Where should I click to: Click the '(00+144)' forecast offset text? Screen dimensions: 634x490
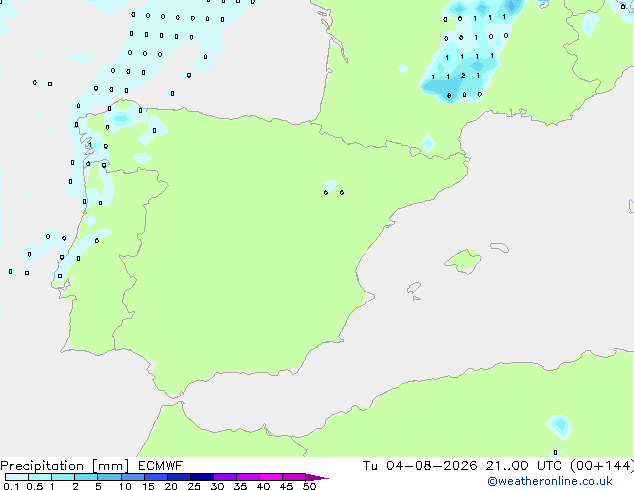602,466
